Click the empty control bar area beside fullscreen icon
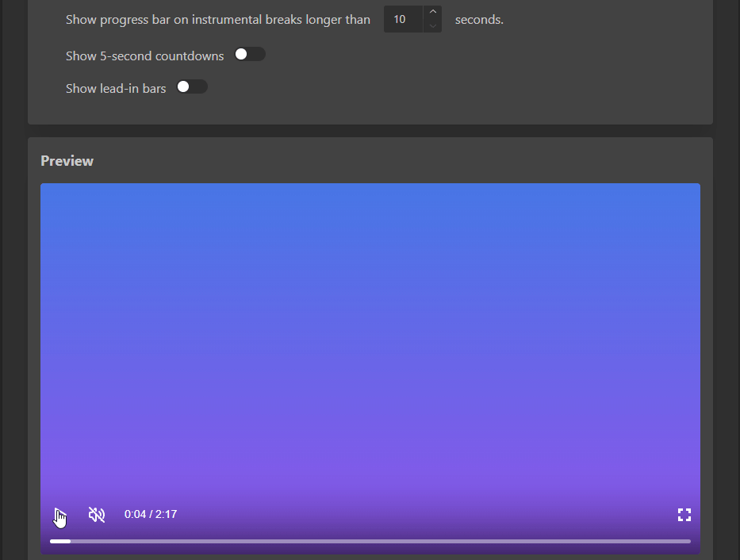The height and width of the screenshot is (560, 740). tap(476, 515)
